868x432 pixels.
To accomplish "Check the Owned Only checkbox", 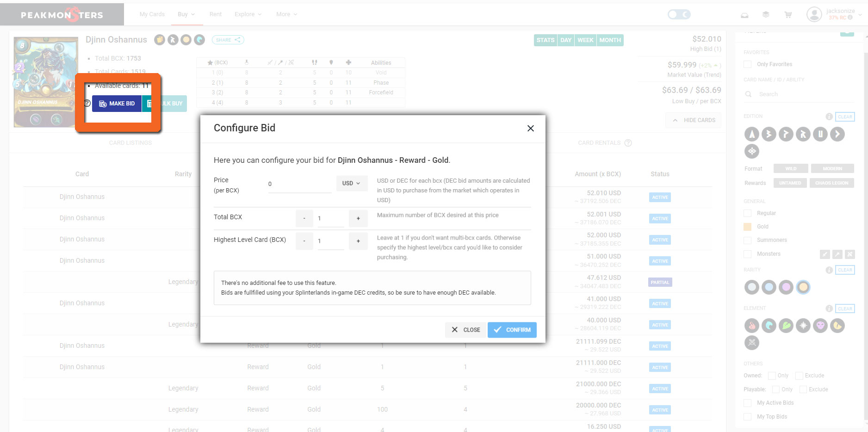I will (x=772, y=376).
